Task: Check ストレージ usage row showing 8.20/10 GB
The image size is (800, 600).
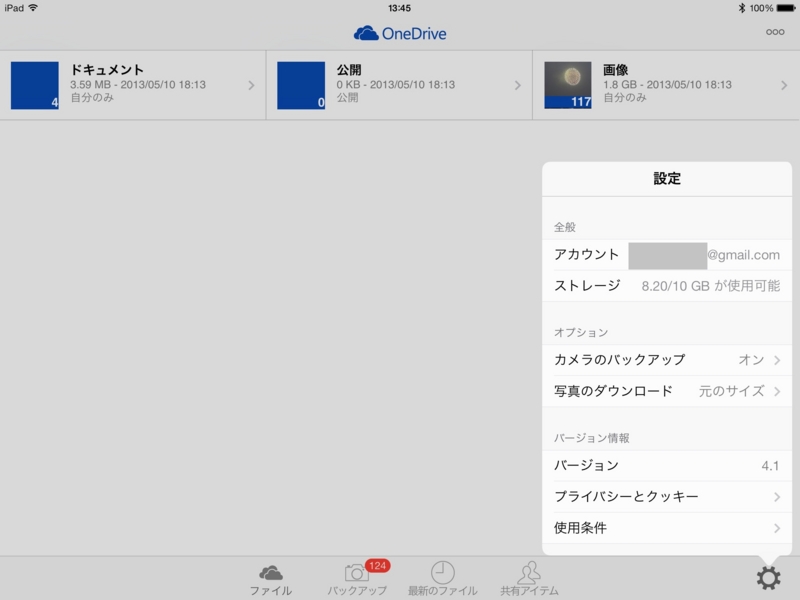Action: [x=660, y=287]
